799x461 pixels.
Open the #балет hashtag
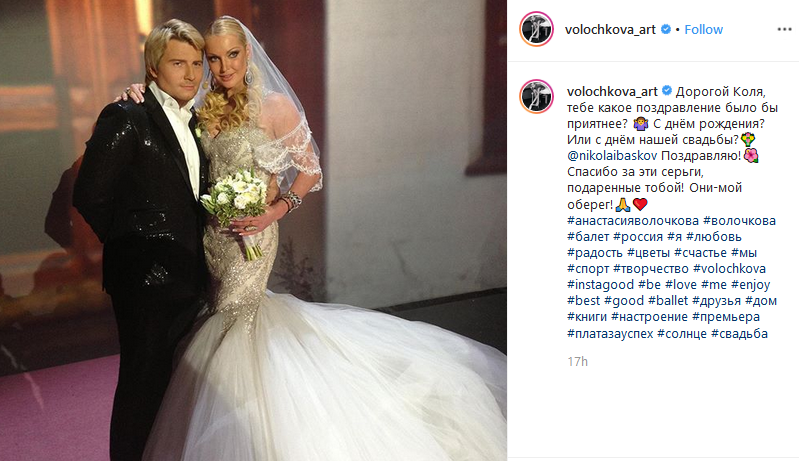pos(588,237)
